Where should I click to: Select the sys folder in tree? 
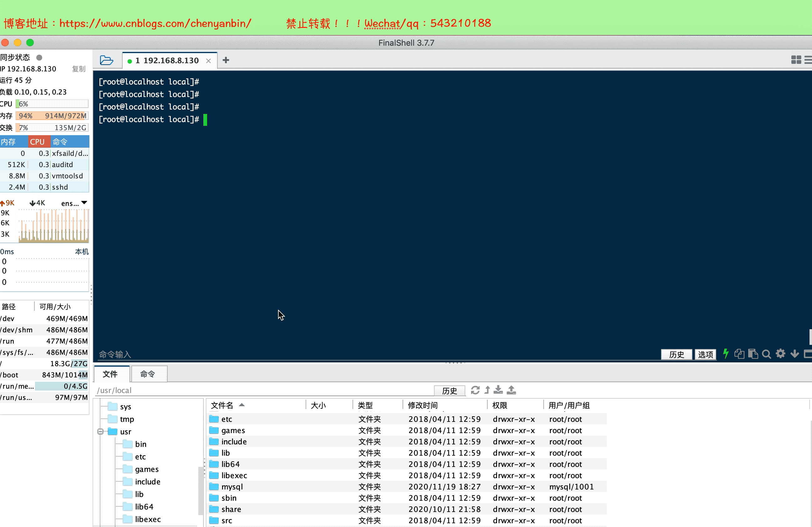tap(119, 407)
